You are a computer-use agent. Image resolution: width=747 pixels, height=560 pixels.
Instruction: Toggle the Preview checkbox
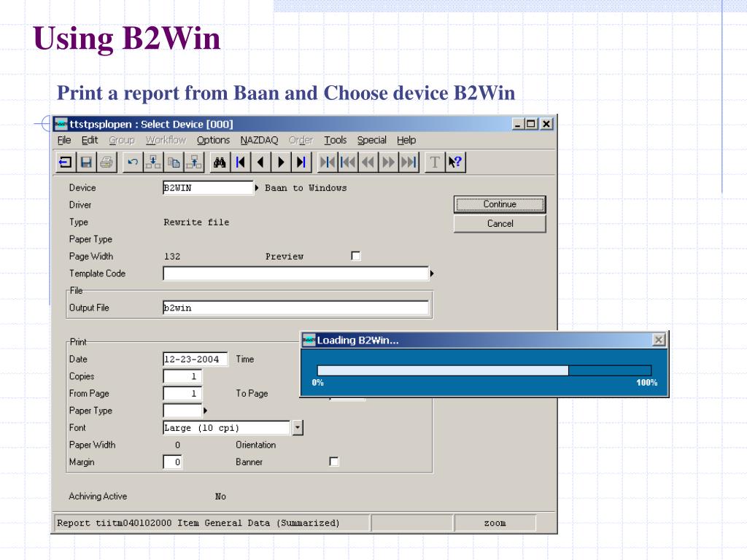pyautogui.click(x=356, y=256)
